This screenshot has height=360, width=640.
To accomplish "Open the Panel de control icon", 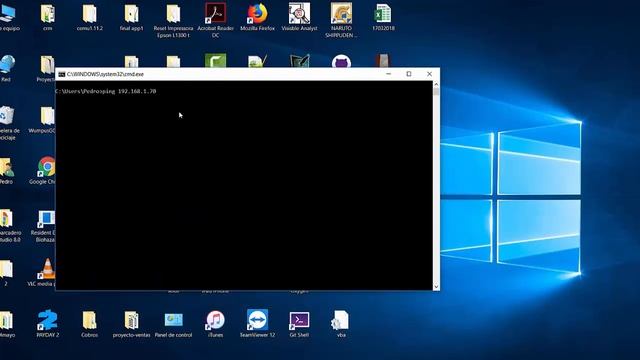I will (x=173, y=320).
